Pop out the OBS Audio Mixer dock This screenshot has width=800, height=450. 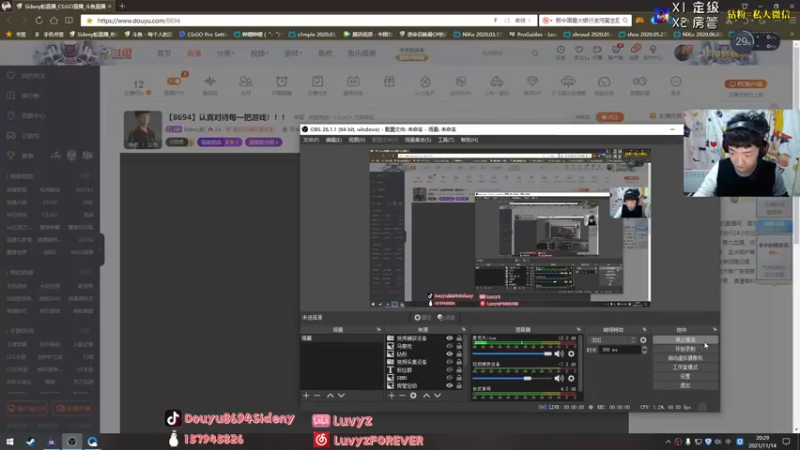tap(579, 330)
